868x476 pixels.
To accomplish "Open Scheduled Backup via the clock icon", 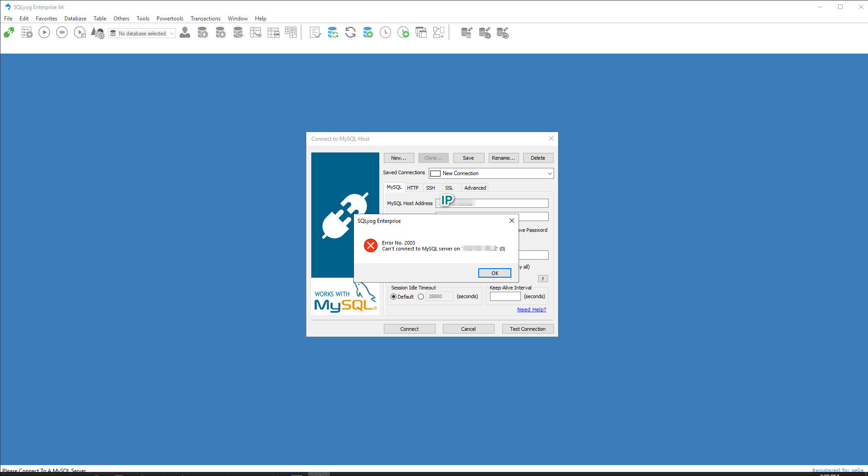I will [385, 32].
